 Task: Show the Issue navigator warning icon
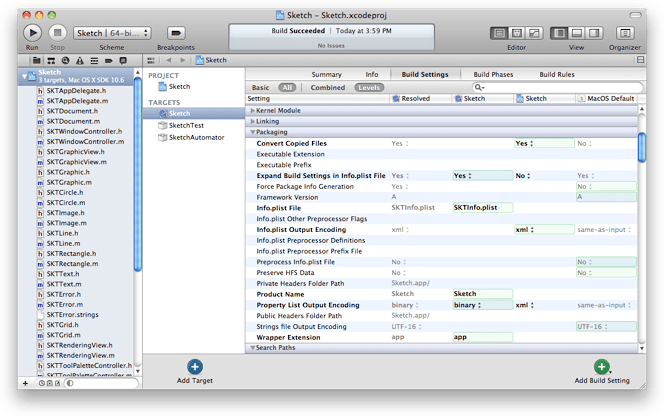tap(80, 61)
